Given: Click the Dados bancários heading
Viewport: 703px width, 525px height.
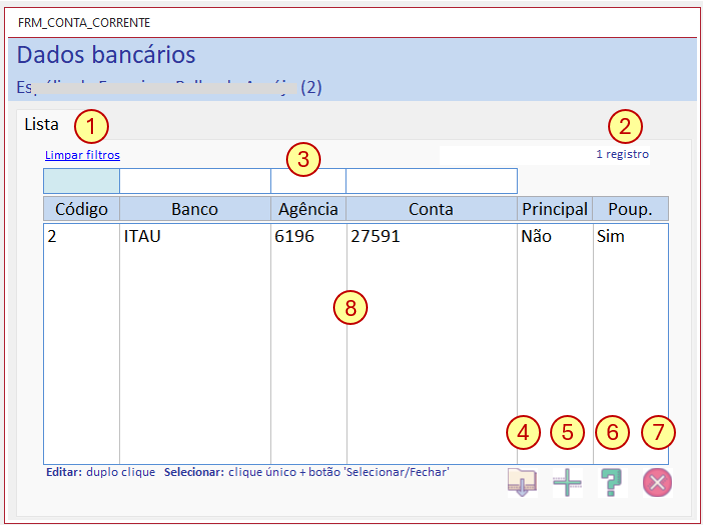Looking at the screenshot, I should coord(106,55).
